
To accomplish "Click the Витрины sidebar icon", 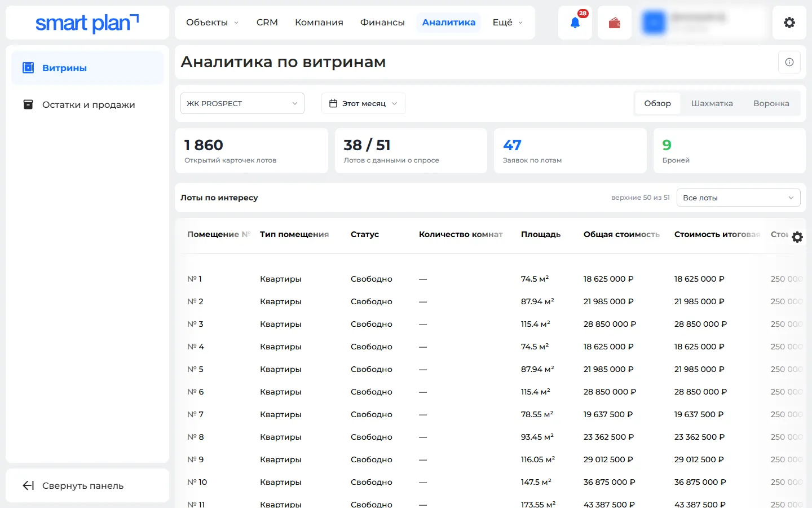I will [28, 68].
